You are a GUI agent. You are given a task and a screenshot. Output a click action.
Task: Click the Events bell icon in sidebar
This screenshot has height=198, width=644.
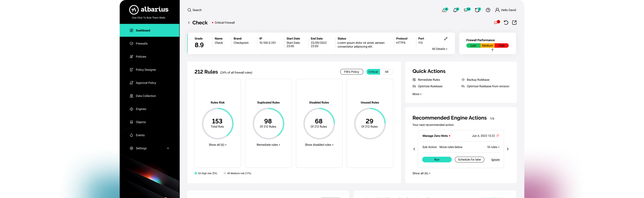131,135
